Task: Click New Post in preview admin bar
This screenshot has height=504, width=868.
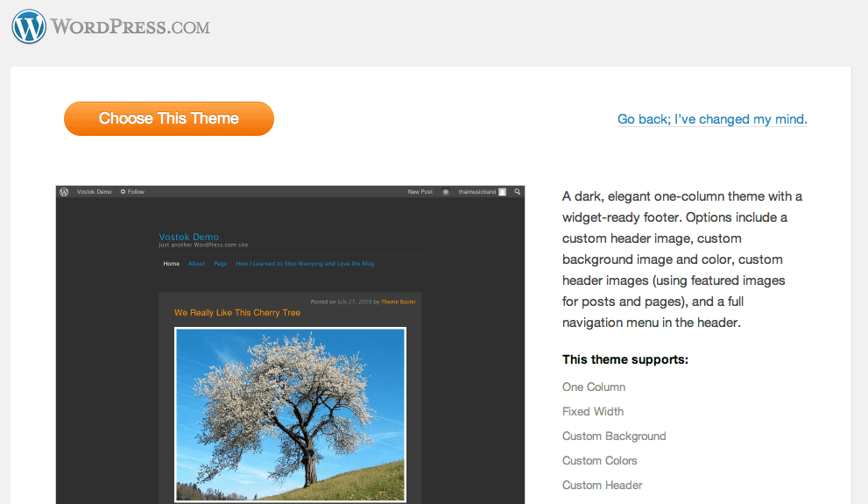Action: click(x=420, y=192)
